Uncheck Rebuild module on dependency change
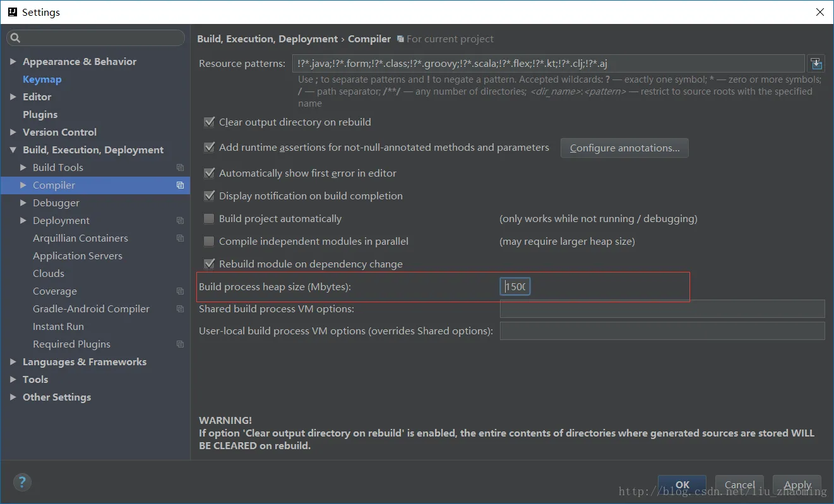This screenshot has width=834, height=504. [x=209, y=264]
